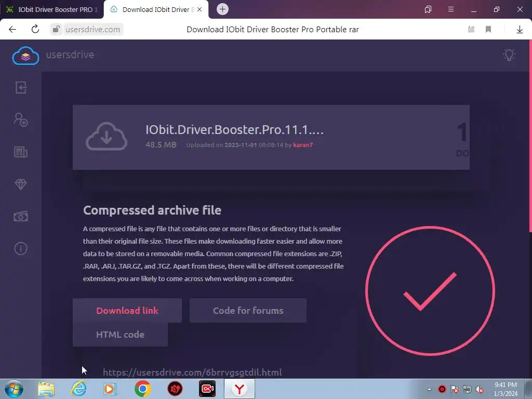
Task: Open the Windows Start button
Action: point(14,389)
